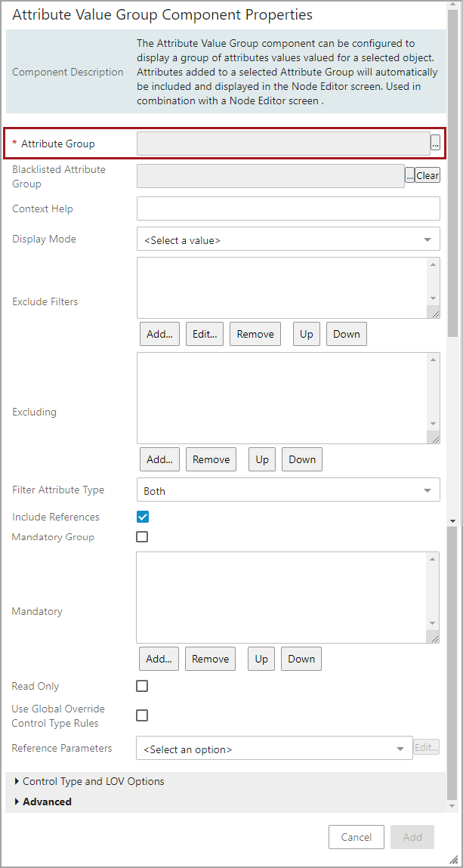Enable the Mandatory Group checkbox
This screenshot has height=868, width=463.
(x=141, y=537)
